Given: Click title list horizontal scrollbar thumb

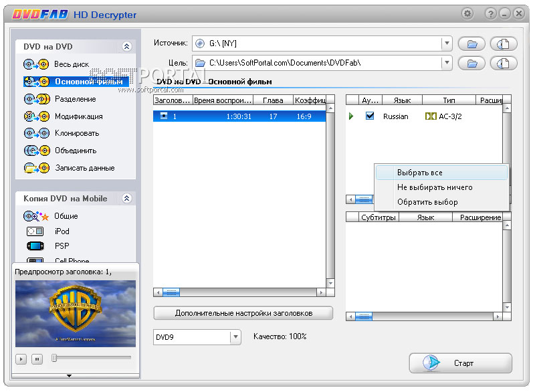Looking at the screenshot, I should pos(171,292).
